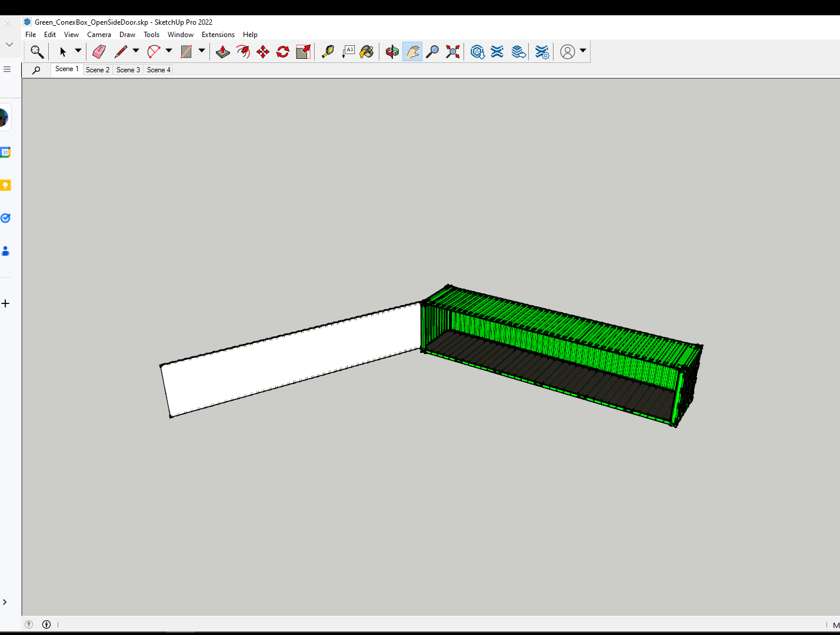The height and width of the screenshot is (635, 840).
Task: Activate the Orbit tool
Action: tap(392, 52)
